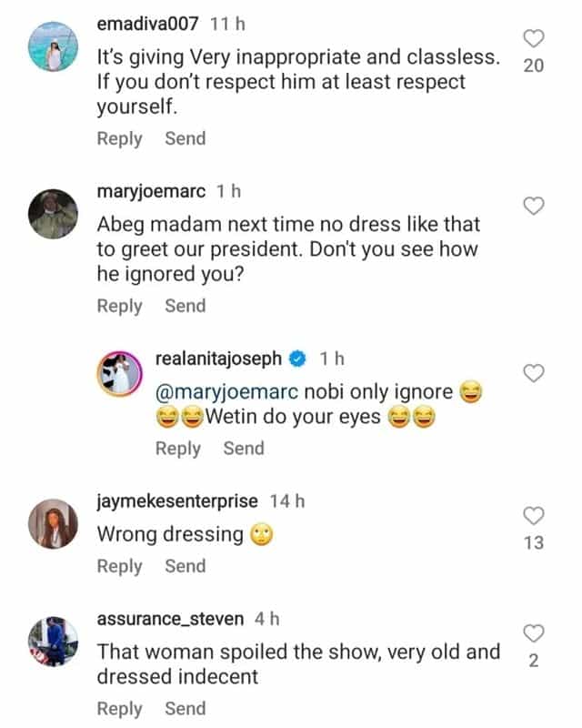This screenshot has height=728, width=582.
Task: Like realanitajoseph's reply with the heart
Action: click(535, 372)
